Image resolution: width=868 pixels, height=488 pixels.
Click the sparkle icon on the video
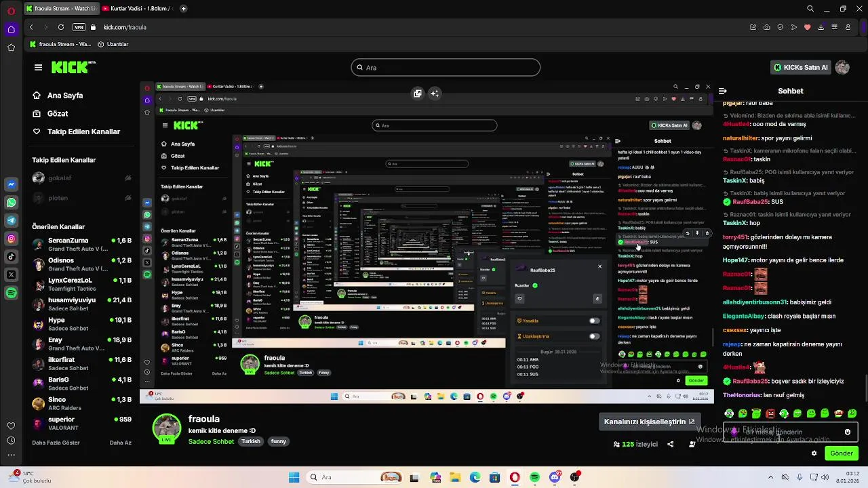435,94
